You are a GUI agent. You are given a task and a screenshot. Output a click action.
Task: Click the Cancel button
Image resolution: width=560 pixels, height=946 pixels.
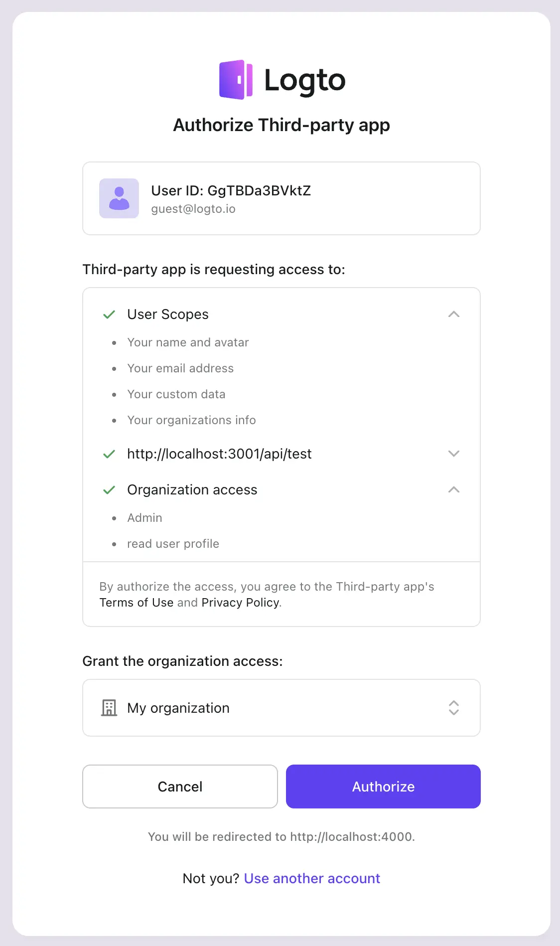click(180, 787)
